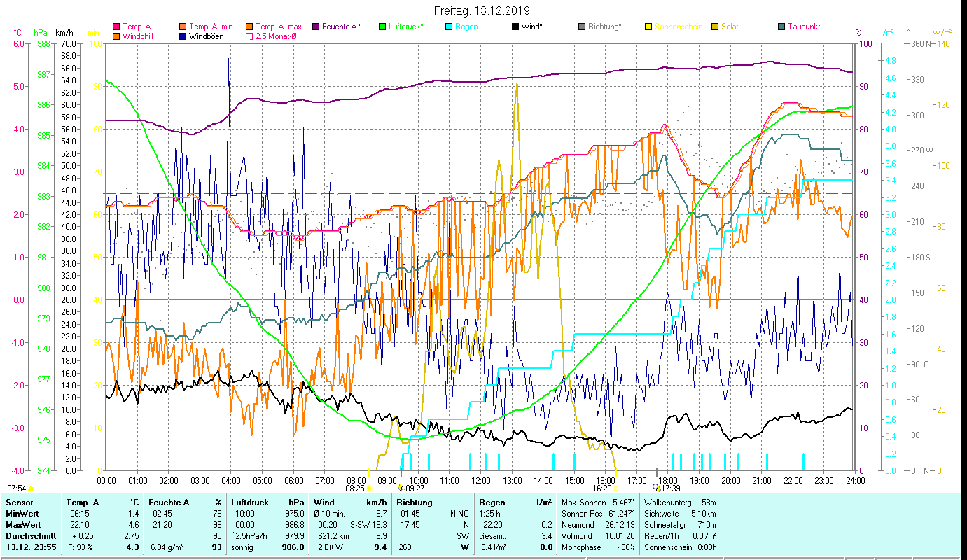Image resolution: width=967 pixels, height=560 pixels.
Task: Click the chart title Freitag, 13.12.2019
Action: [482, 11]
